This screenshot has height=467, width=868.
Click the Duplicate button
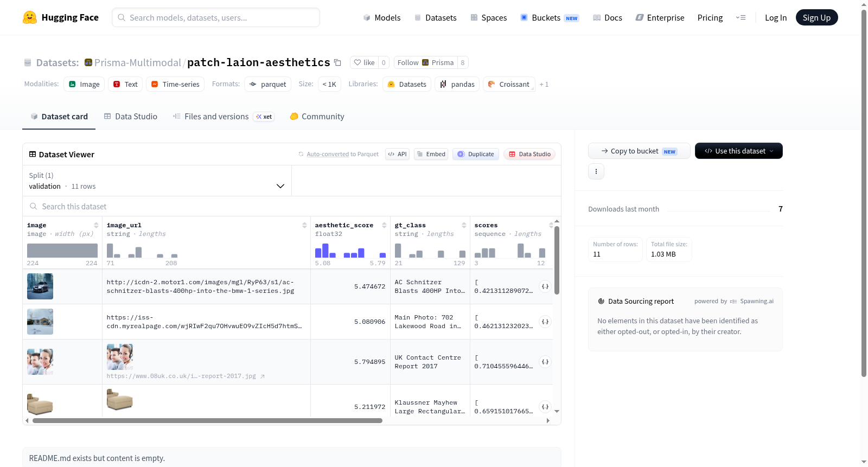coord(475,154)
